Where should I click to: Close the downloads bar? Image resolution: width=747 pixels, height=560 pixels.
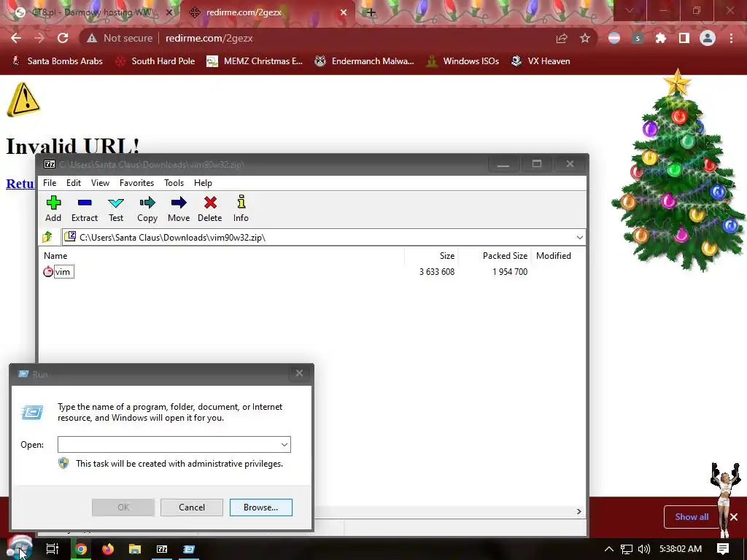click(x=734, y=517)
